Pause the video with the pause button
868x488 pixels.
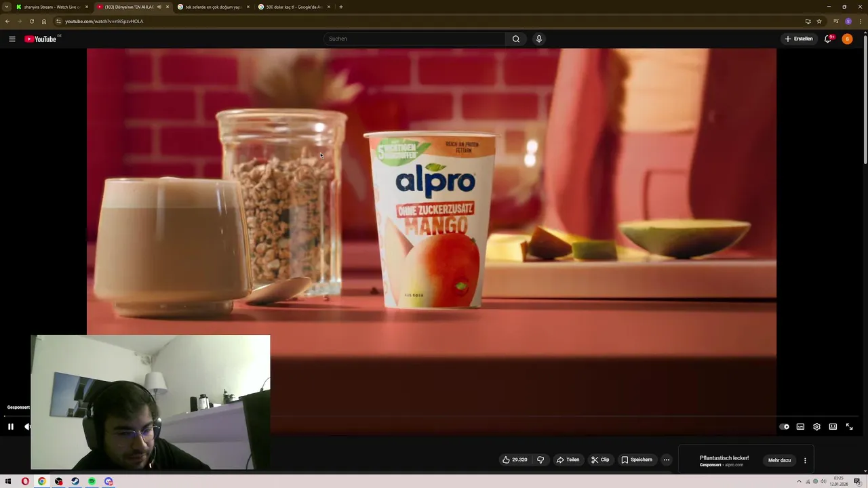[x=11, y=426]
